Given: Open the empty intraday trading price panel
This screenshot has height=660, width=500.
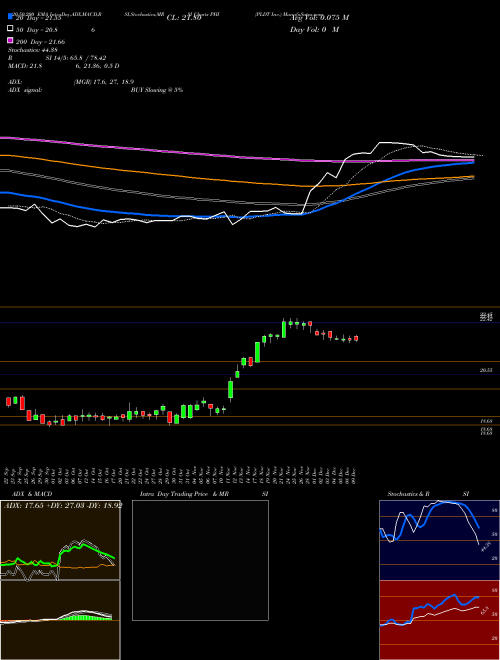Looking at the screenshot, I should click(200, 560).
